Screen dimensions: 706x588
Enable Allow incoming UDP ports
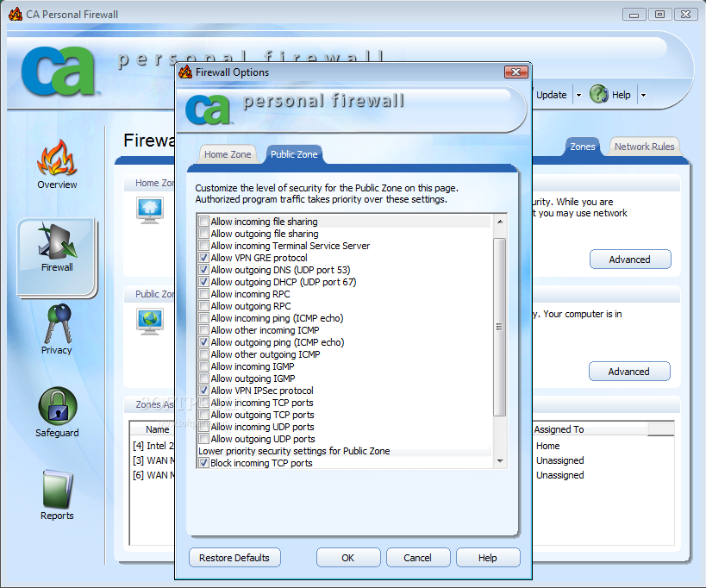click(204, 427)
